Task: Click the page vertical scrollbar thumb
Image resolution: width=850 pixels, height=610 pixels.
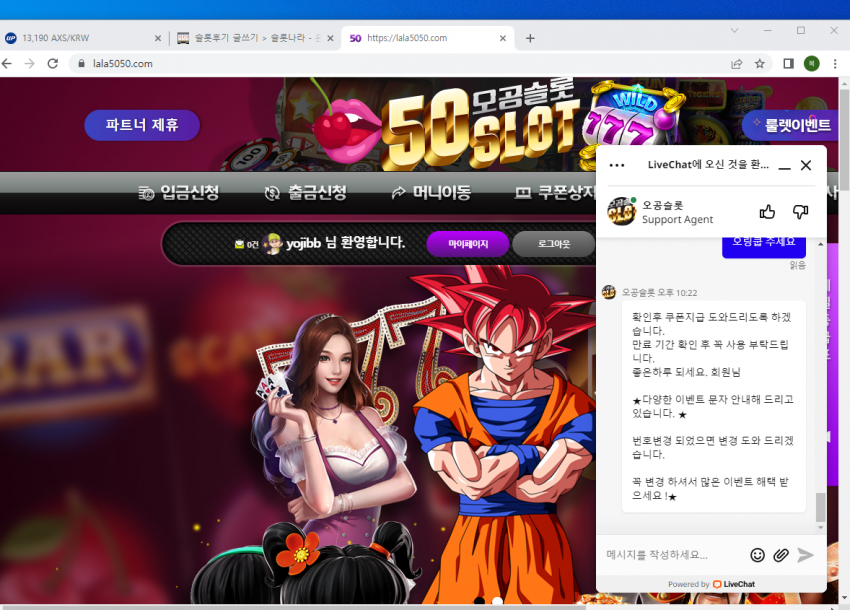Action: [x=845, y=139]
